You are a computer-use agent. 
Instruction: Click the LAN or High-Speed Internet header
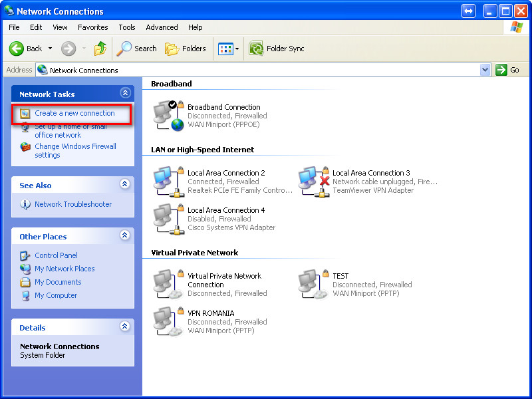(203, 150)
